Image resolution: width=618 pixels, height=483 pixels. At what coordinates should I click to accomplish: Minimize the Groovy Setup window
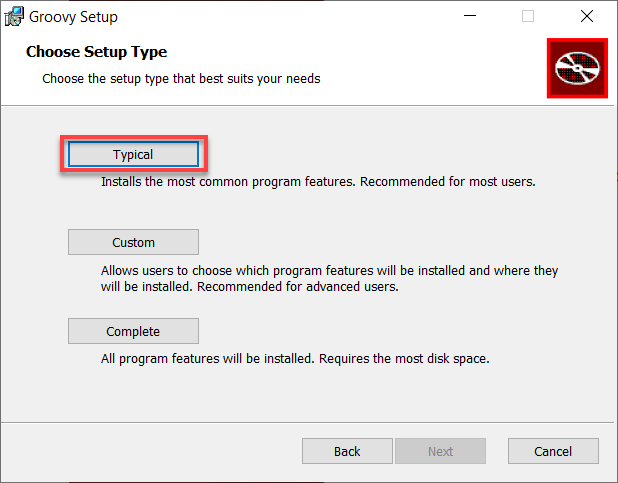470,16
